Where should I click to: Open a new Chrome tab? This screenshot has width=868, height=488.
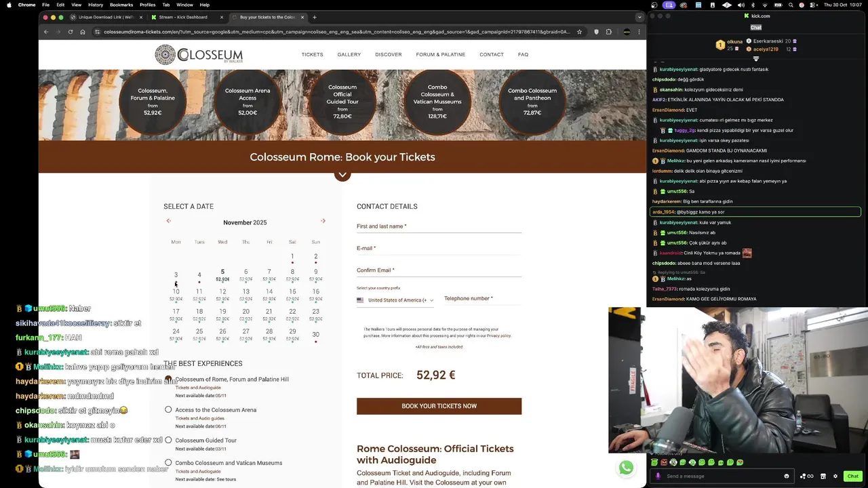coord(314,17)
